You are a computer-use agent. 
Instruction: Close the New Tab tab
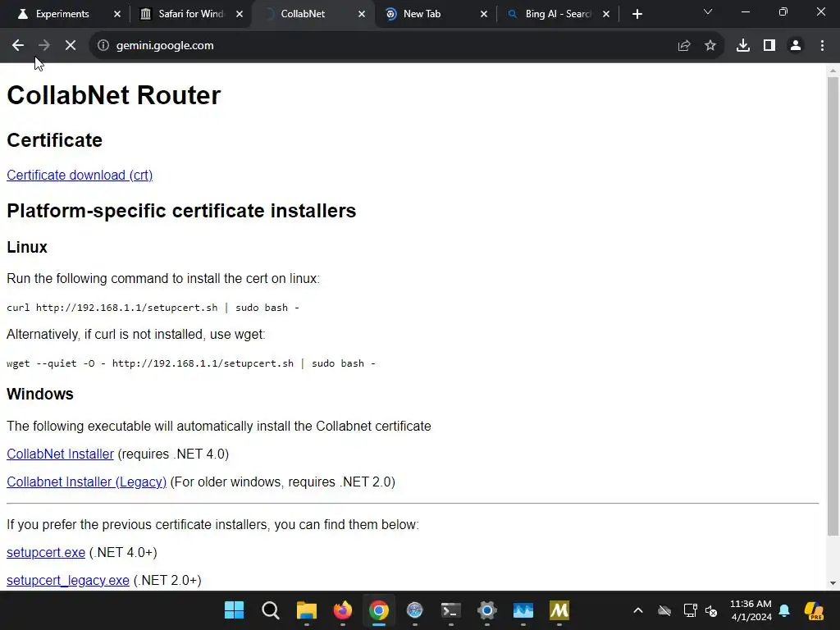pos(484,14)
